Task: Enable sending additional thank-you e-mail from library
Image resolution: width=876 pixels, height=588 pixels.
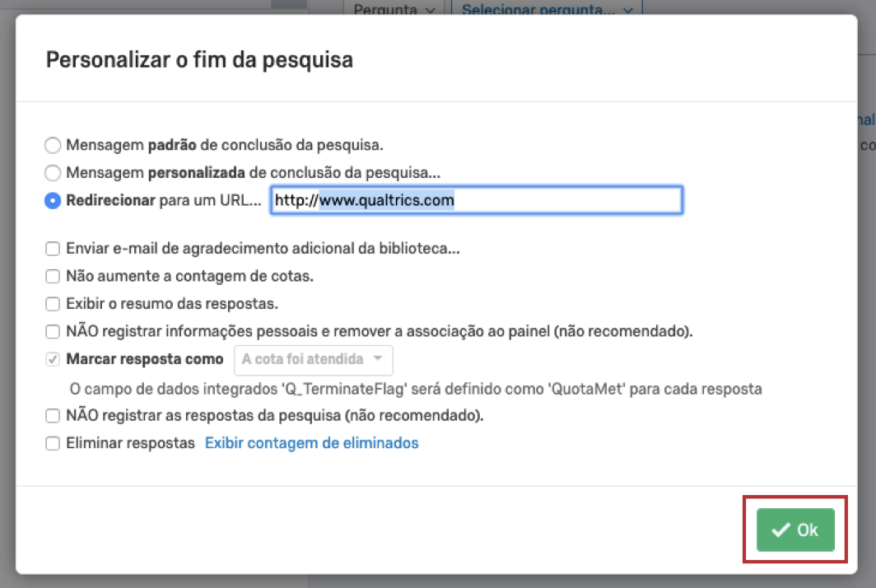Action: (53, 249)
